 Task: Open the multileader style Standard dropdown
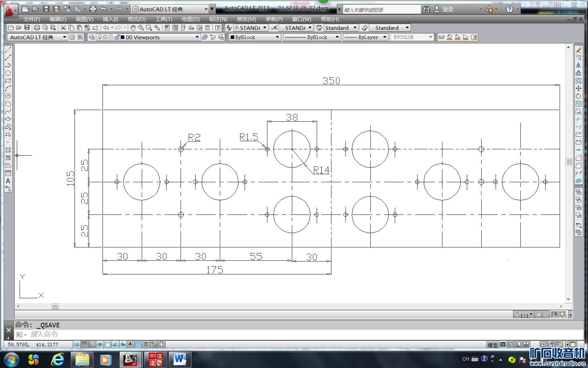tap(390, 28)
